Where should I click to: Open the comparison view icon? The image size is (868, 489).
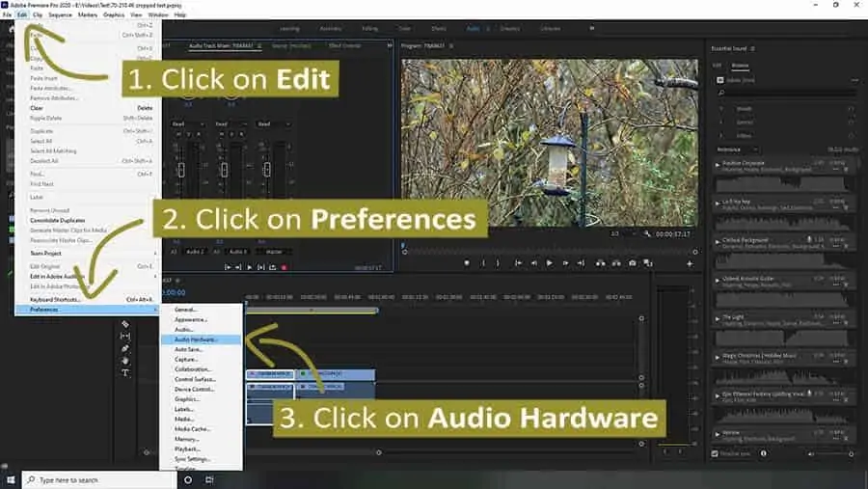tap(648, 263)
